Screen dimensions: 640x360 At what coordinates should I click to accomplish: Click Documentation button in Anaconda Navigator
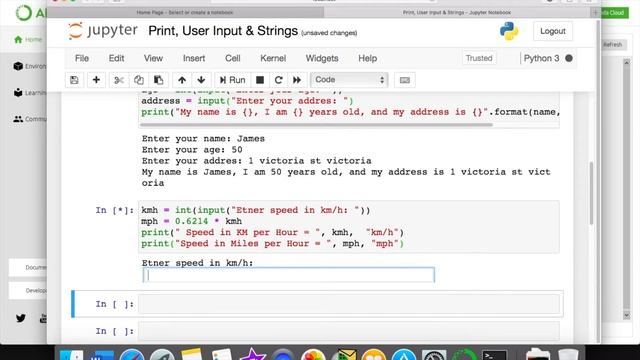28,268
